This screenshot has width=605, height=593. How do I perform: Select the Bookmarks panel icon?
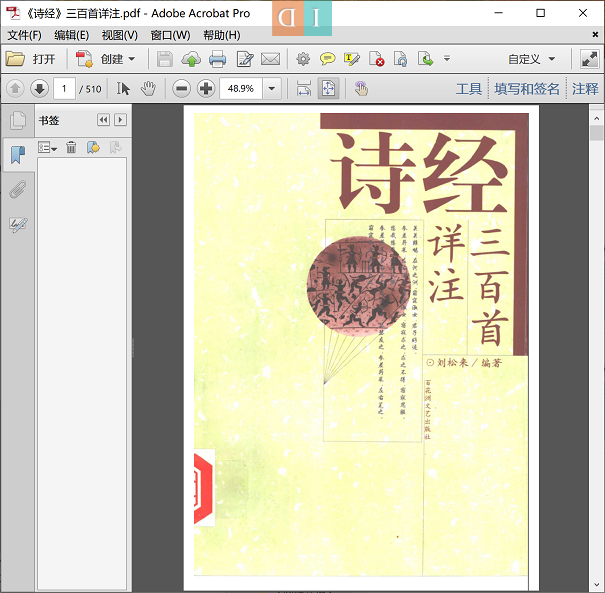coord(18,154)
